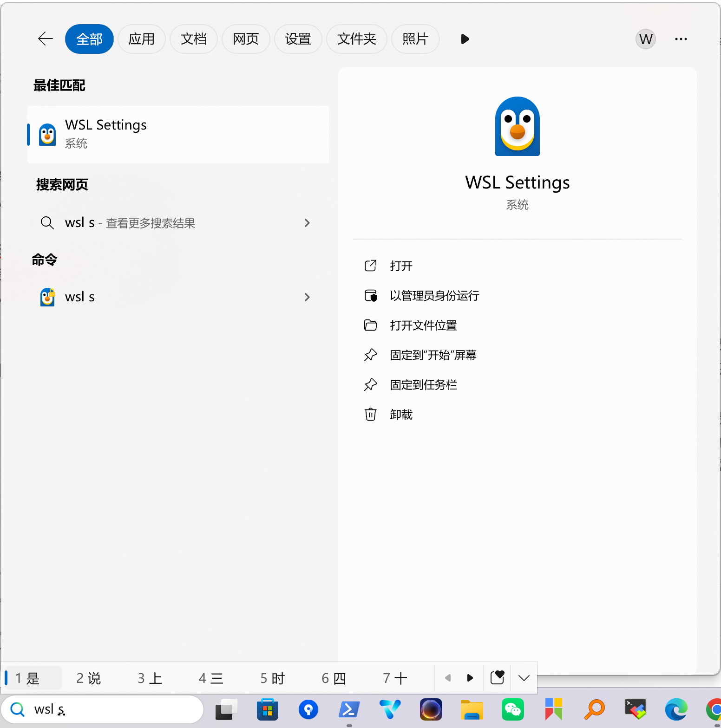The image size is (721, 728).
Task: Pick IME candidate 3 上
Action: (x=150, y=678)
